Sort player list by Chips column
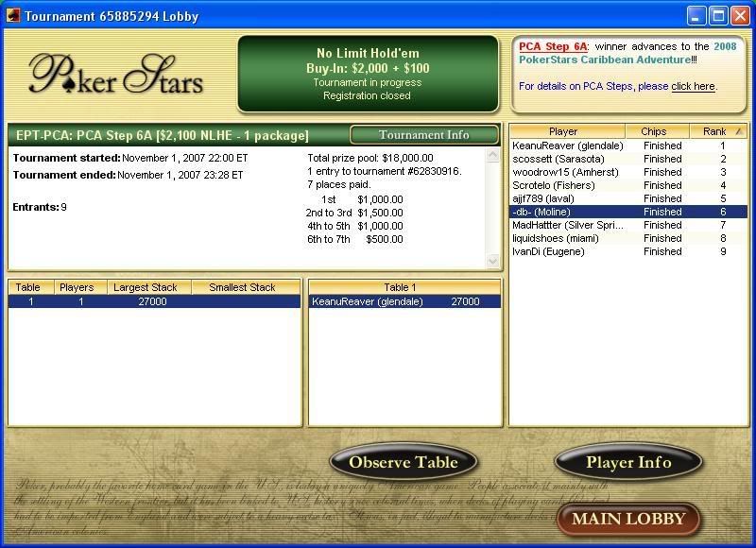756x548 pixels. [x=653, y=131]
